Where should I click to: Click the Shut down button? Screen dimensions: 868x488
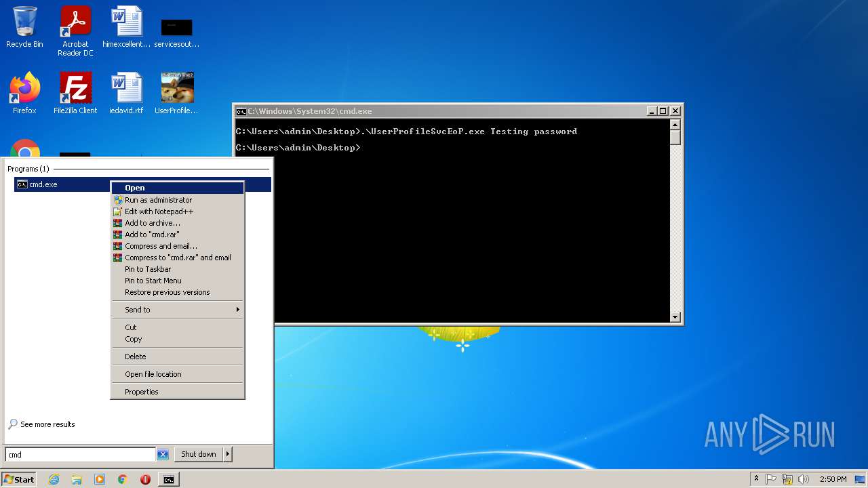tap(199, 455)
